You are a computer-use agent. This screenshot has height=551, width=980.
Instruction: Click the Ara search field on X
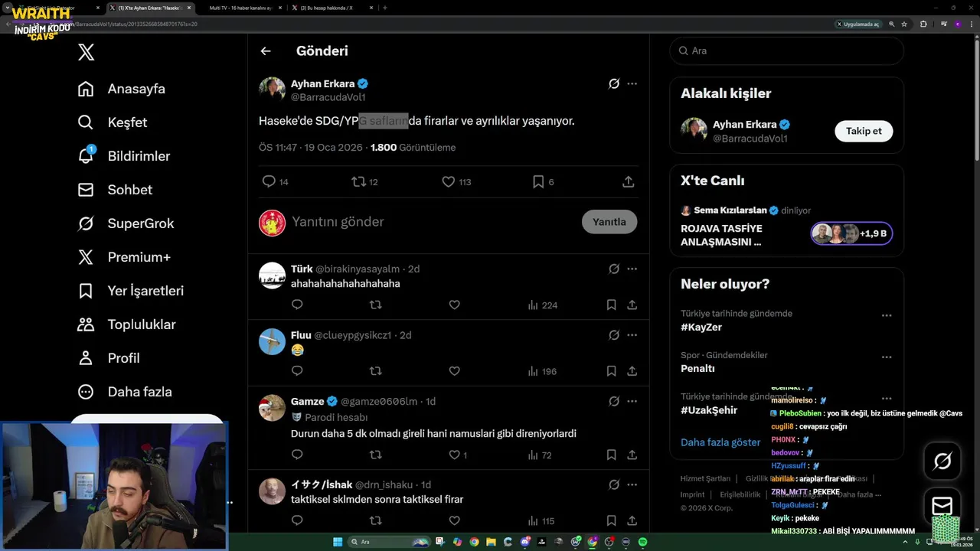point(786,51)
